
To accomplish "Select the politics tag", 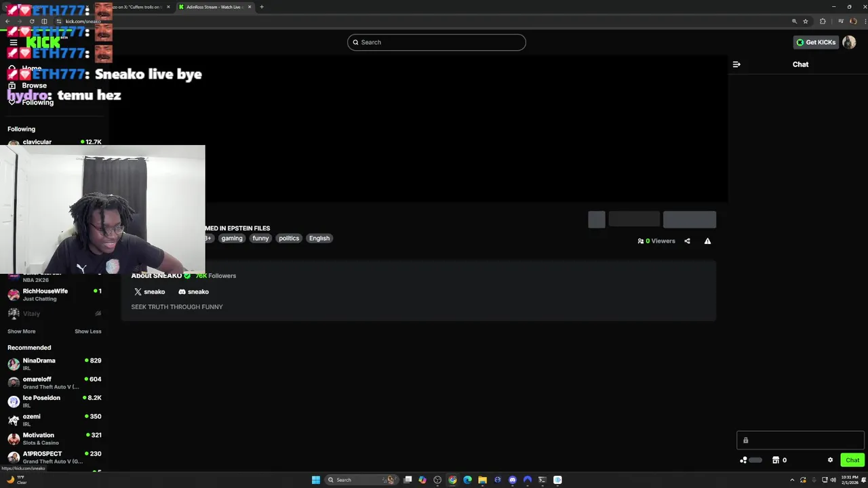I will point(289,238).
